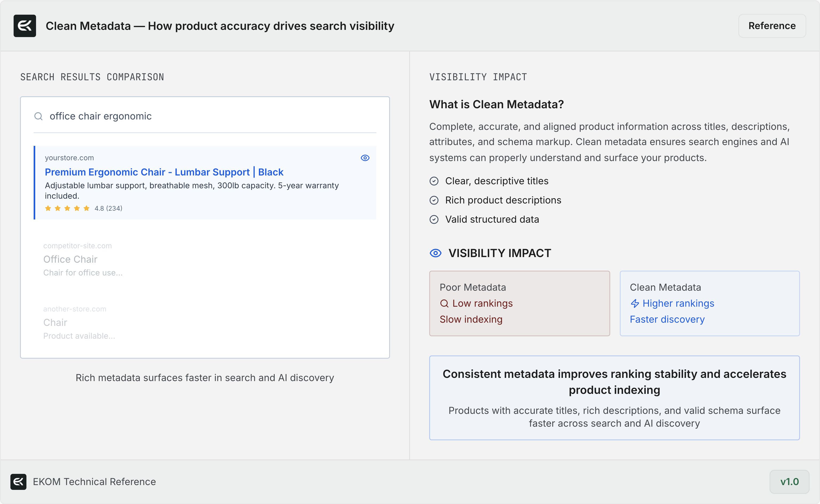This screenshot has height=504, width=820.
Task: Click the EKOM logo in the header
Action: (25, 26)
